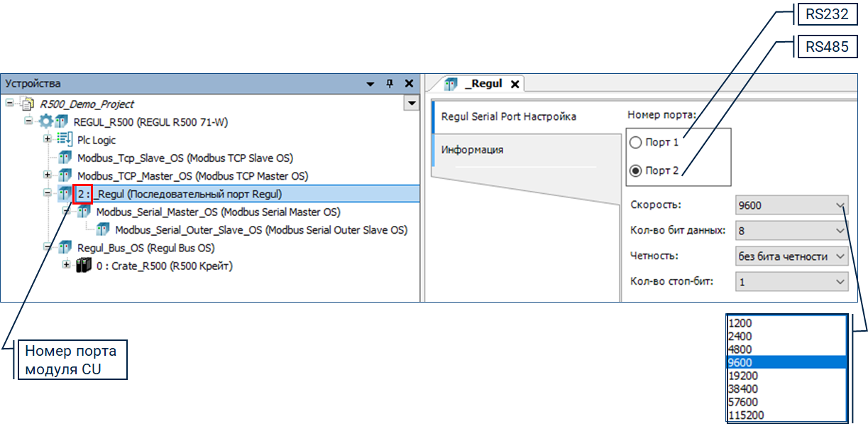The height and width of the screenshot is (424, 868).
Task: Open the Скорость baud rate dropdown
Action: tap(791, 206)
